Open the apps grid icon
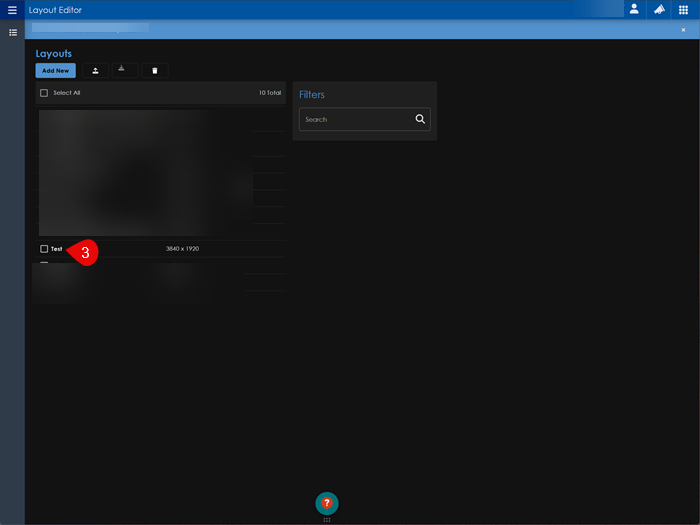 tap(684, 9)
